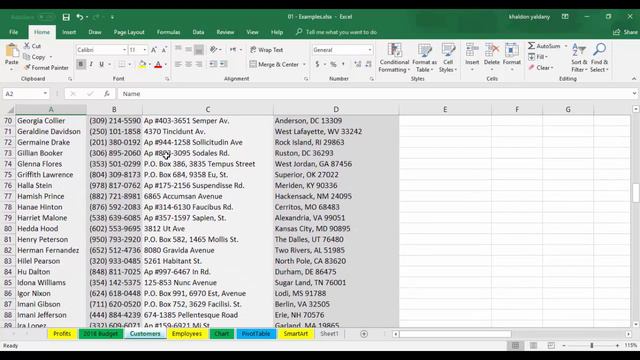Open the fill color dropdown arrow
Image resolution: width=640 pixels, height=360 pixels.
coord(149,64)
